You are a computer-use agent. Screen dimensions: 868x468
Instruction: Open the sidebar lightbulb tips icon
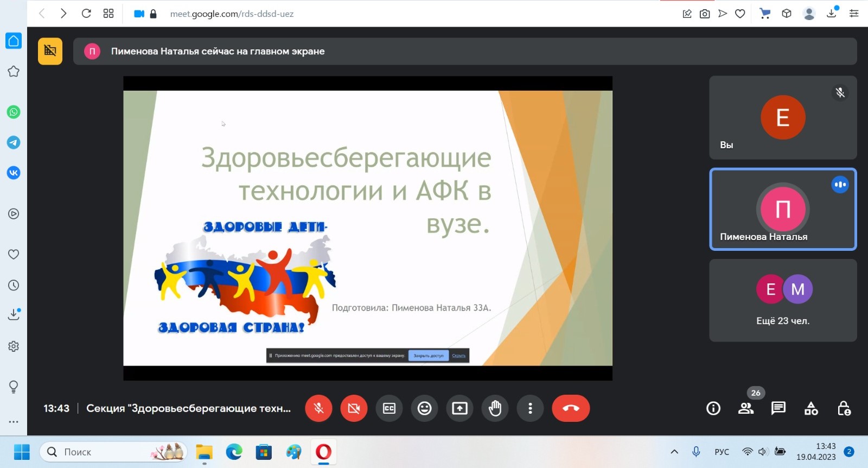pyautogui.click(x=14, y=387)
